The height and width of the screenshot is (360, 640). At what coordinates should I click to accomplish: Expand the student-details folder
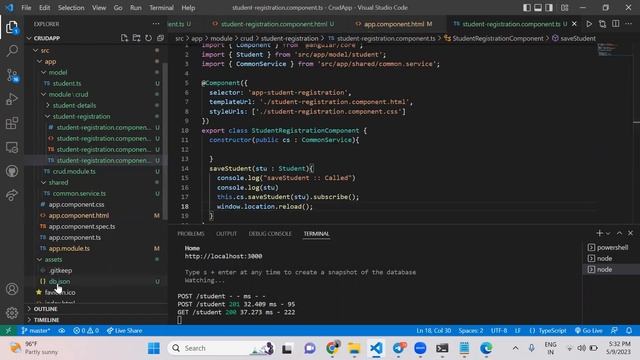(x=48, y=105)
